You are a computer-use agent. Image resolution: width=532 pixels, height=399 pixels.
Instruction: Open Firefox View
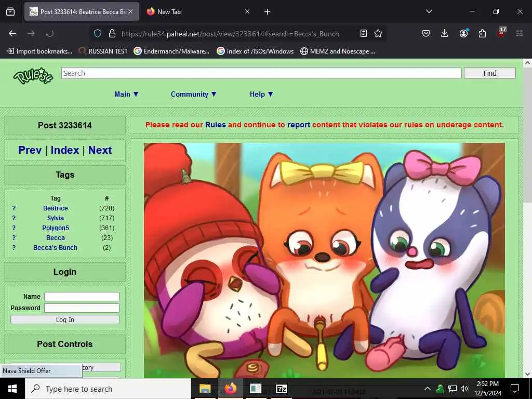[x=10, y=12]
